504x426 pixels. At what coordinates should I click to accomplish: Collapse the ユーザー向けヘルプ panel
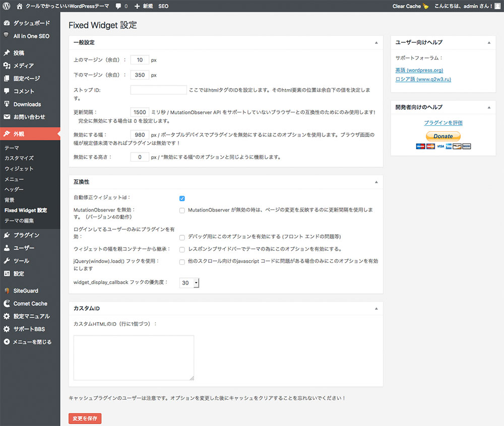489,43
